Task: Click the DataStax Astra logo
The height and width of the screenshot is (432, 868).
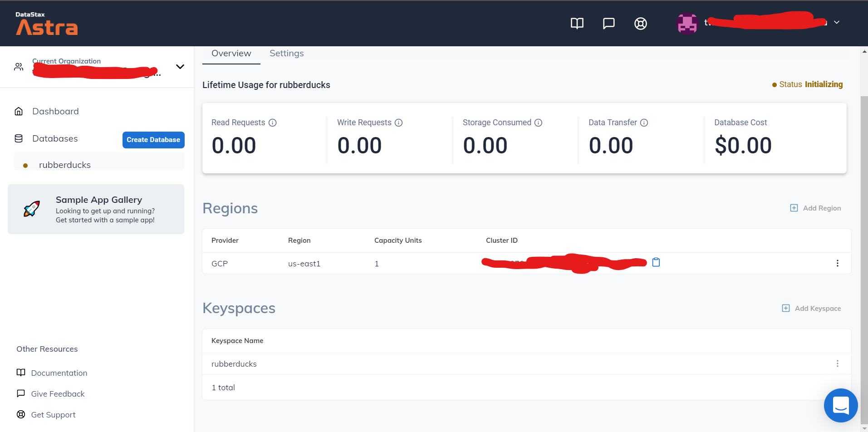Action: [x=47, y=24]
